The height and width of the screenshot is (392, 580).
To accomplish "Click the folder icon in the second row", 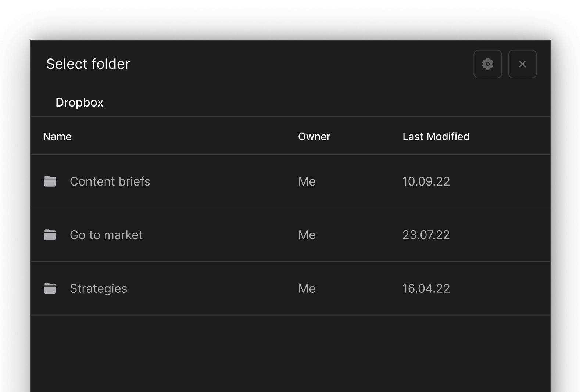I will tap(50, 235).
